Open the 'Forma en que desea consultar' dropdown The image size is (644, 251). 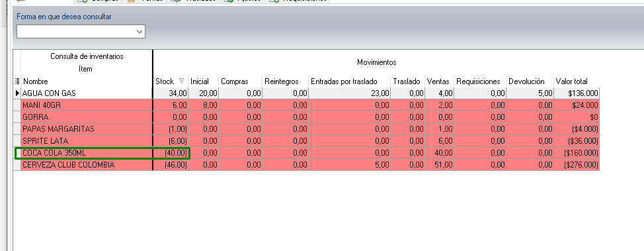81,32
